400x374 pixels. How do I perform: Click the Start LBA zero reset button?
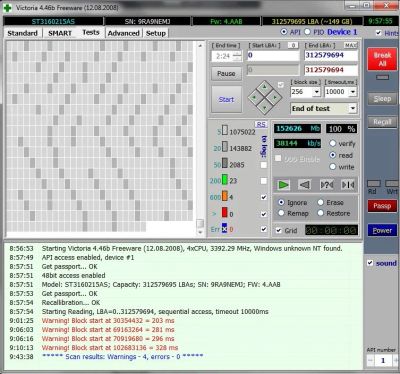(293, 45)
